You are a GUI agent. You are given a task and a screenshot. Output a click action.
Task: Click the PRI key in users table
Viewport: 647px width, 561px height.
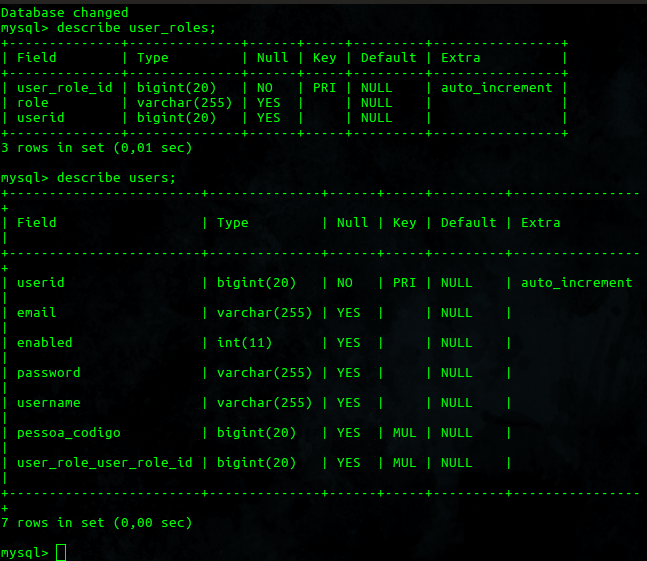tap(404, 283)
